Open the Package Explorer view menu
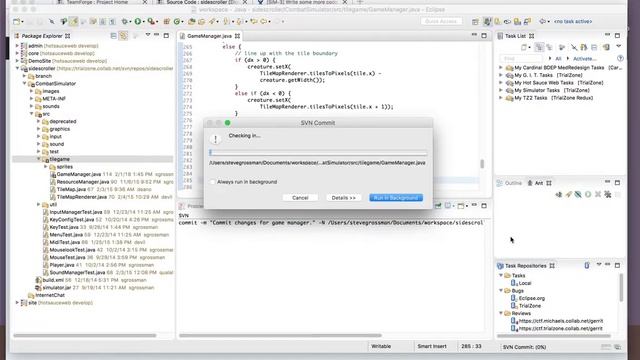 [x=148, y=36]
